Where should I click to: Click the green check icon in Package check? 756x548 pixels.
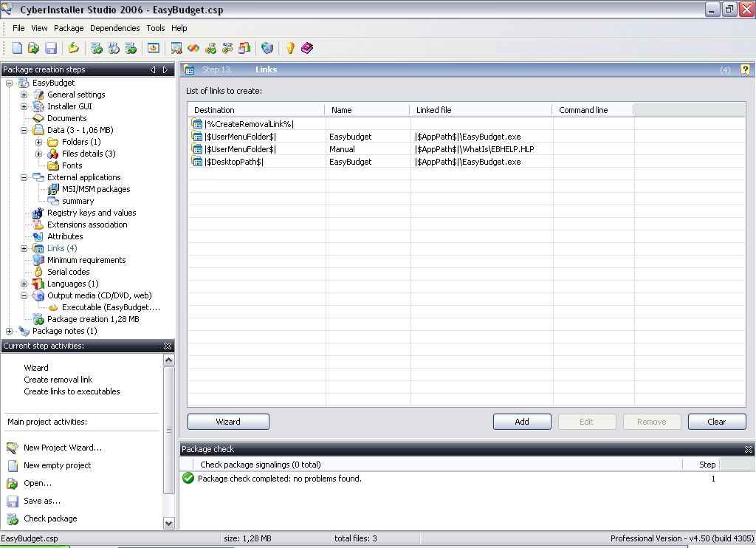click(188, 478)
